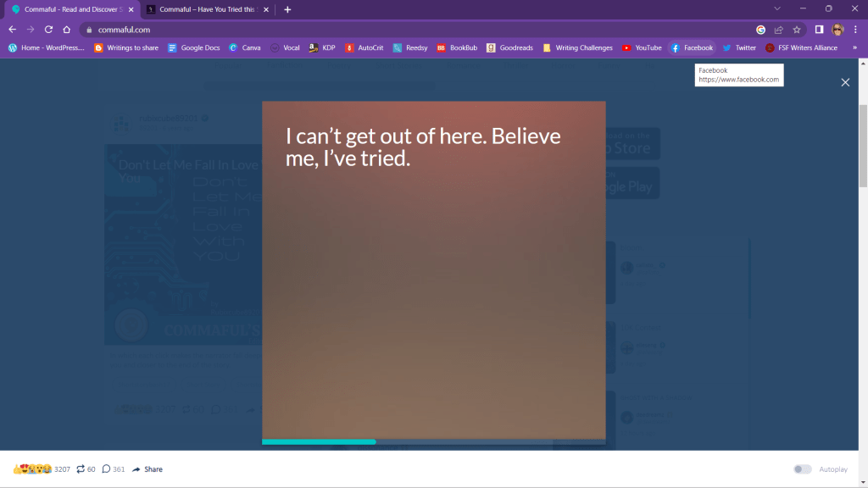Reload the page
The width and height of the screenshot is (868, 488).
48,30
